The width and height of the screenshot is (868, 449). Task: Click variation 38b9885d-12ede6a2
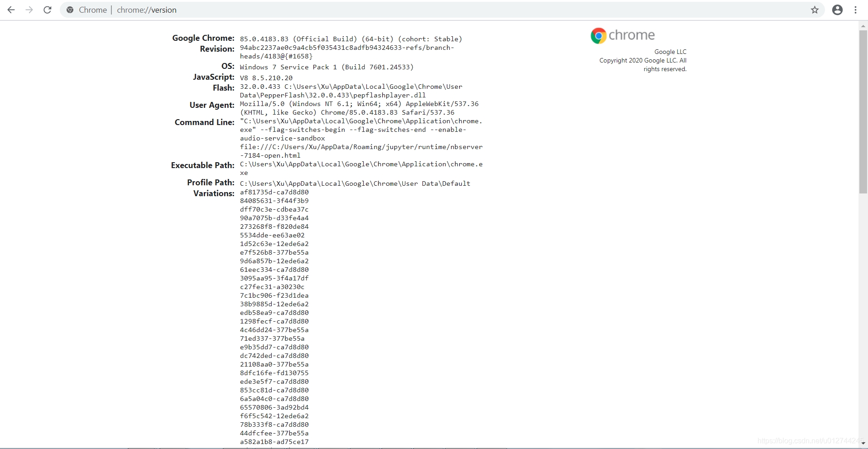pyautogui.click(x=274, y=304)
